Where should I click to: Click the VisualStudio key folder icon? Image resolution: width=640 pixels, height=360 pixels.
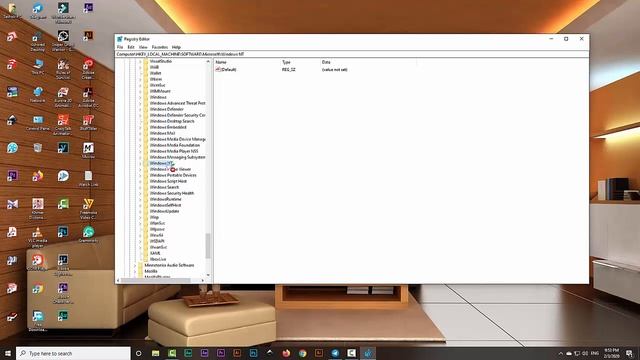point(146,61)
